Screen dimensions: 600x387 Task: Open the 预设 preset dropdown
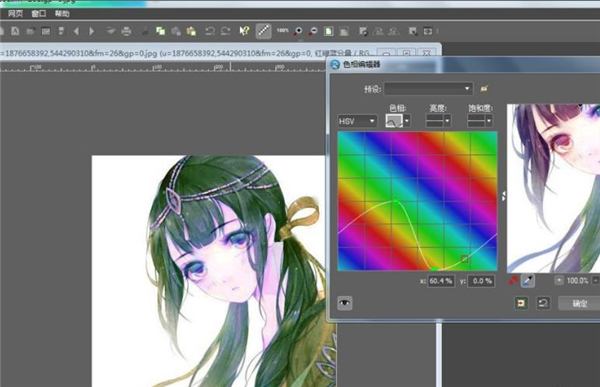(x=428, y=89)
